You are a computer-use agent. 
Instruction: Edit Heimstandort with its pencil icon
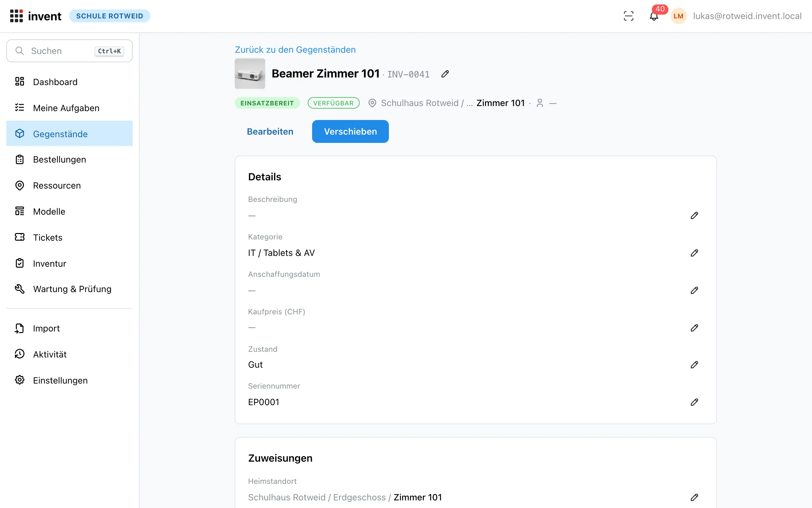pyautogui.click(x=694, y=497)
